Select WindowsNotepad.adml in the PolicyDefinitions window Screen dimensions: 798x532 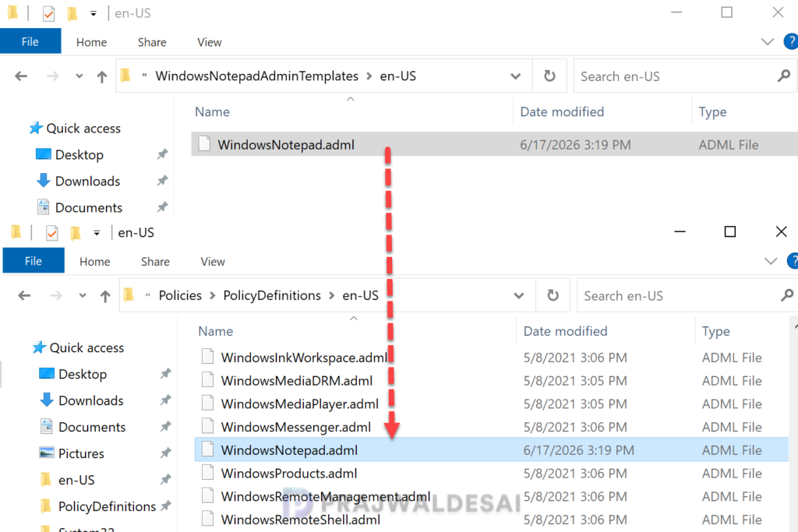click(x=492, y=450)
